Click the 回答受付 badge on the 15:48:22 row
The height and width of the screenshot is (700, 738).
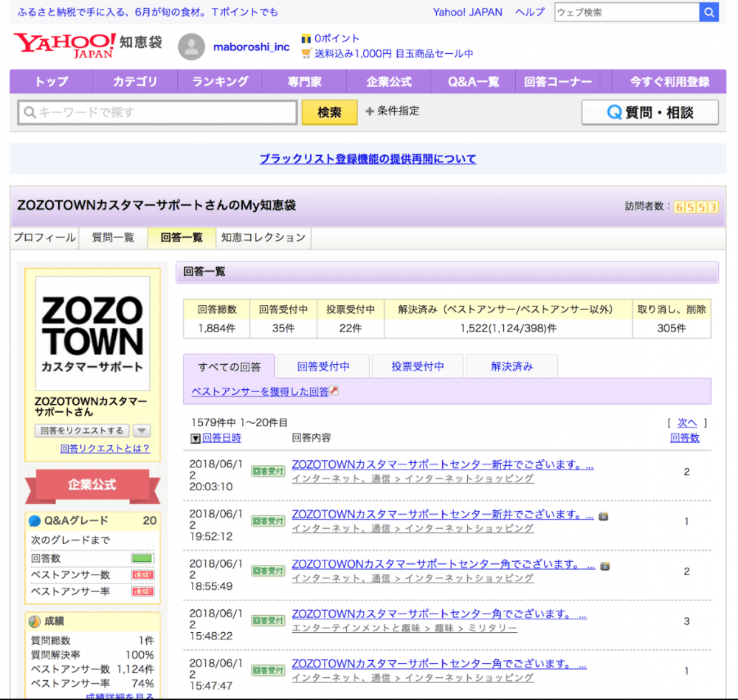pos(268,620)
